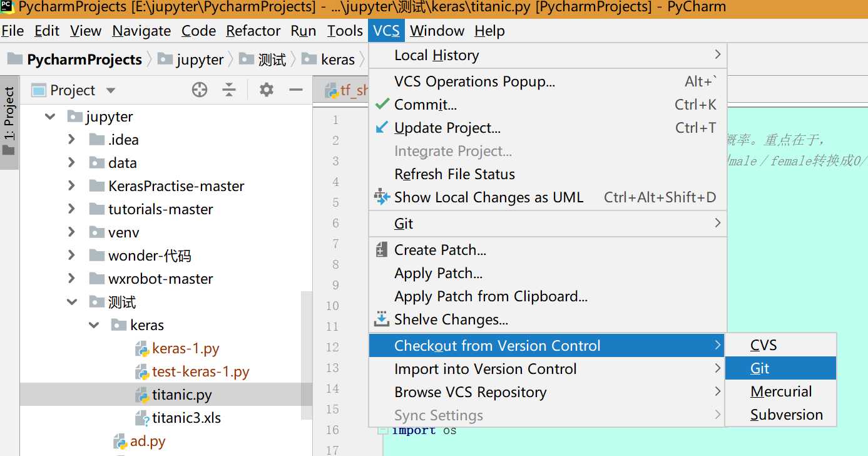Open the Edit menu

click(x=47, y=31)
